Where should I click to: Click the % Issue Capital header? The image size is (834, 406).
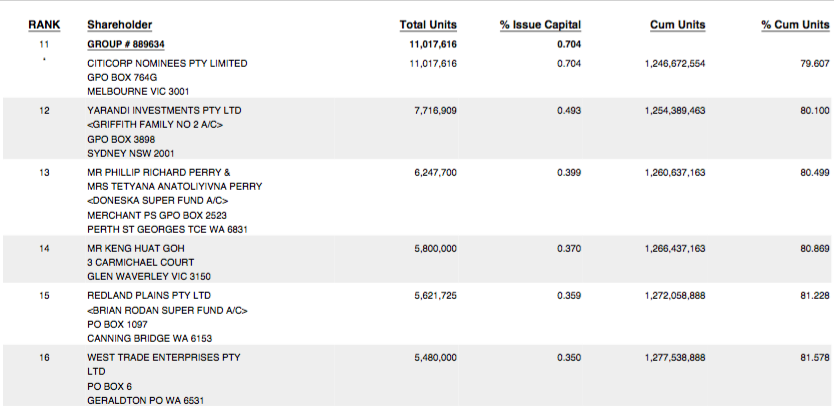click(x=540, y=24)
